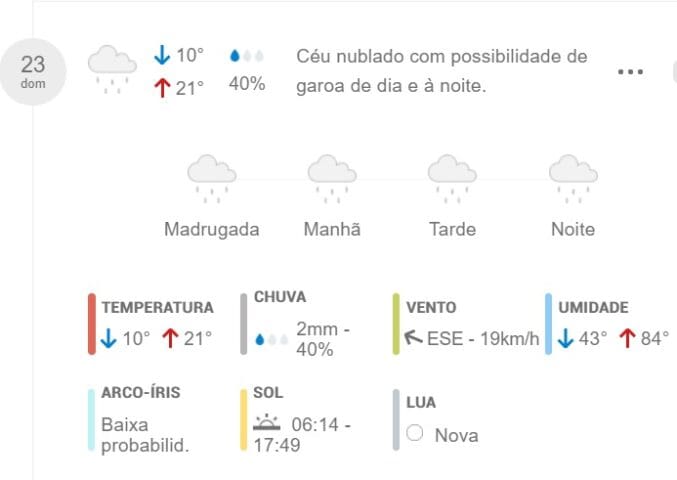Click the red bar beside TEMPERATURA
Screen dimensions: 677x480
coord(92,324)
